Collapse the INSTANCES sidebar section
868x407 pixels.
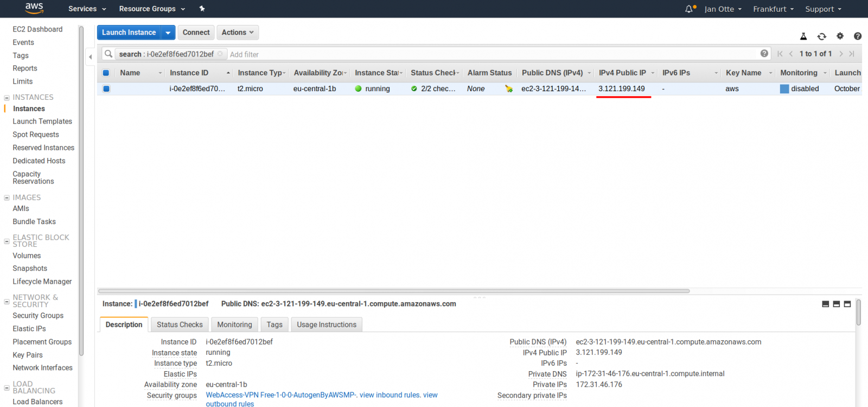pos(7,98)
